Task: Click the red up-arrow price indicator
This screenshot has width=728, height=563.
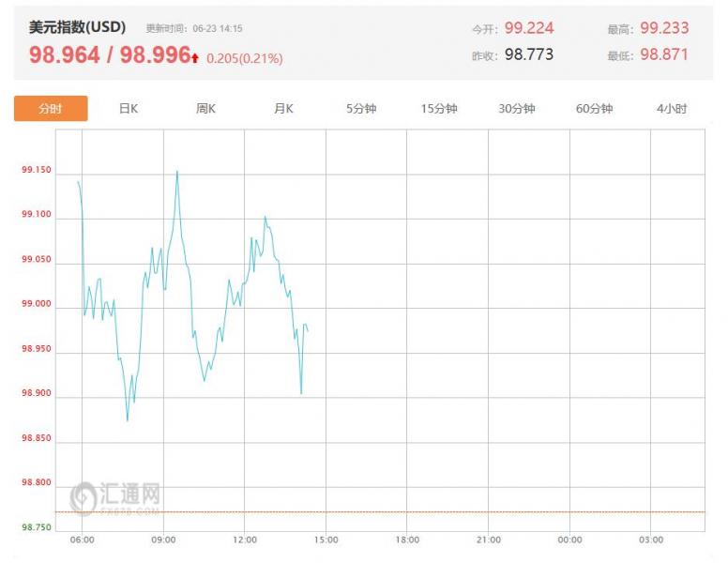Action: point(195,58)
